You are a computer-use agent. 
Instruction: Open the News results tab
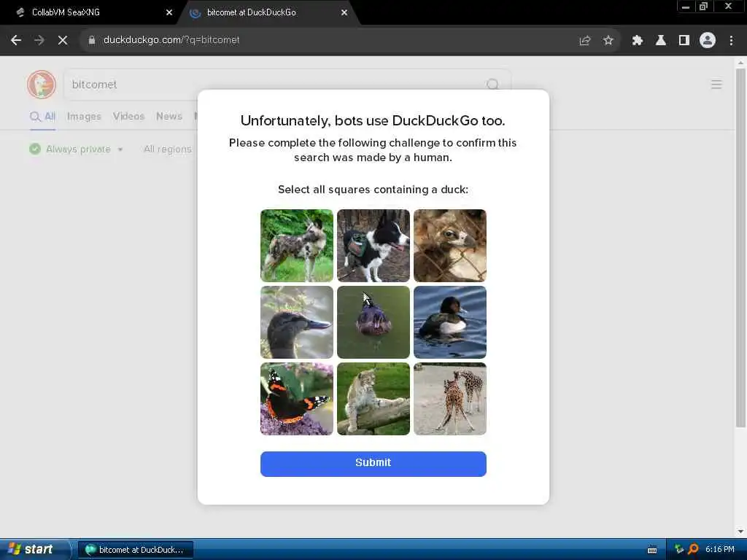pyautogui.click(x=169, y=117)
